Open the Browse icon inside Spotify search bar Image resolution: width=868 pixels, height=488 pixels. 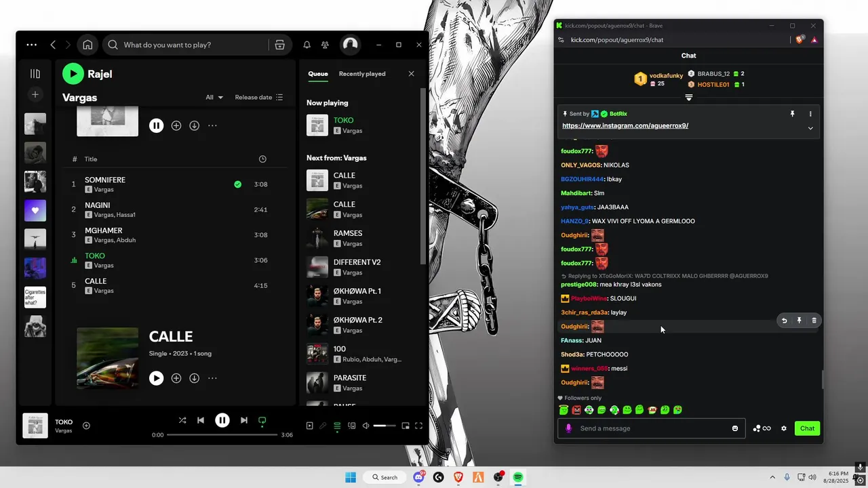point(279,45)
